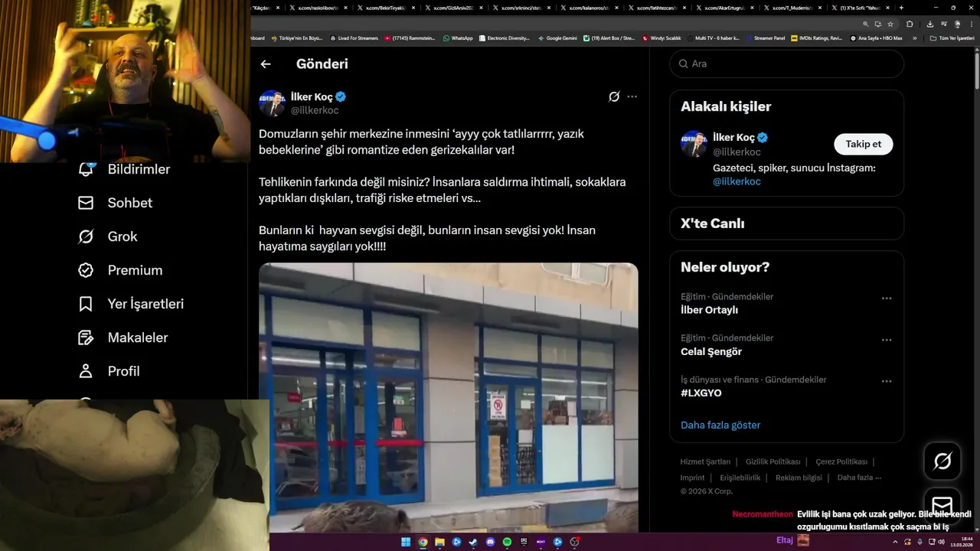This screenshot has height=551, width=980.
Task: Switch to x.com/kalanoros browser tab
Action: [590, 8]
